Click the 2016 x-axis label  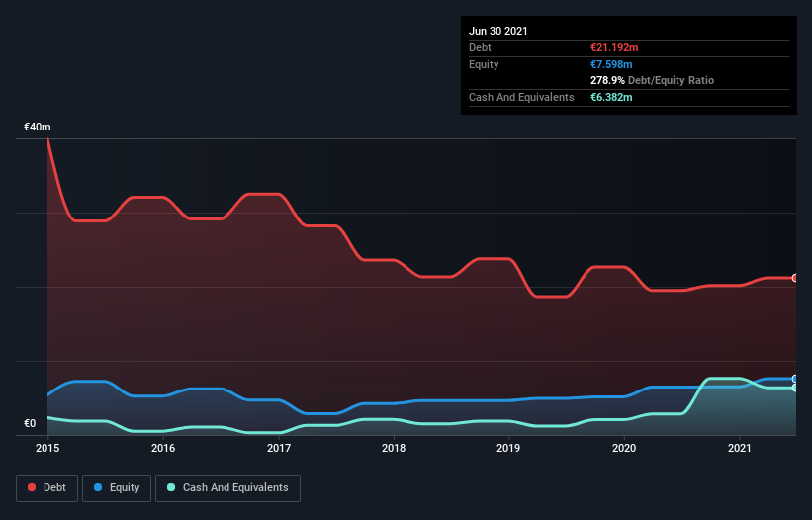click(x=163, y=448)
